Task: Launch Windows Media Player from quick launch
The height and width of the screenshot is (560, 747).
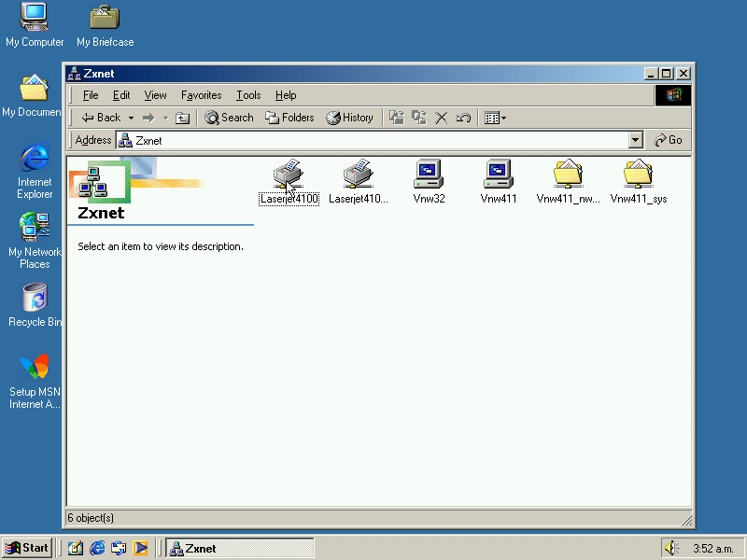Action: pos(140,548)
